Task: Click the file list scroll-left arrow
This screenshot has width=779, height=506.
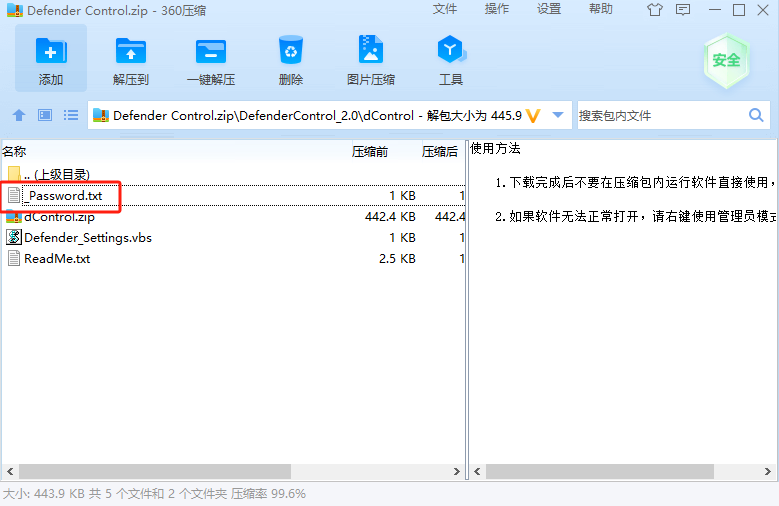Action: coord(9,471)
